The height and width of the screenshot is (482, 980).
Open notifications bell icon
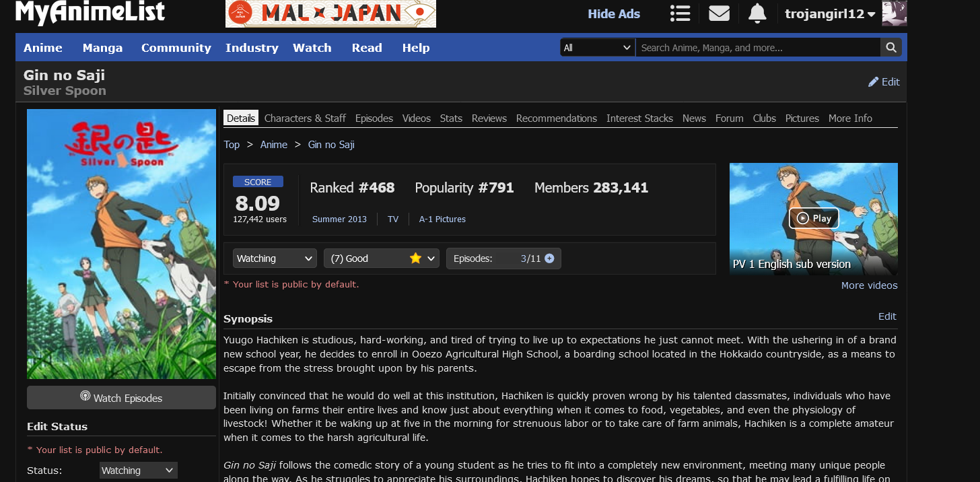tap(757, 13)
